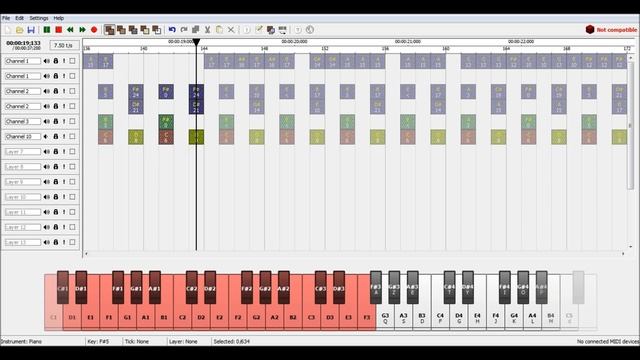Image resolution: width=640 pixels, height=360 pixels.
Task: Click the right arrow of the horizontal scrollbar
Action: [623, 253]
